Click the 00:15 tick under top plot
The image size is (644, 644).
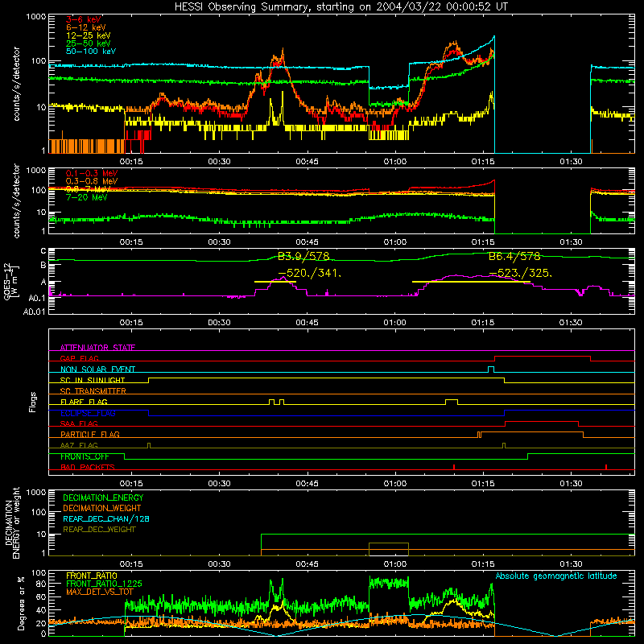pos(131,162)
